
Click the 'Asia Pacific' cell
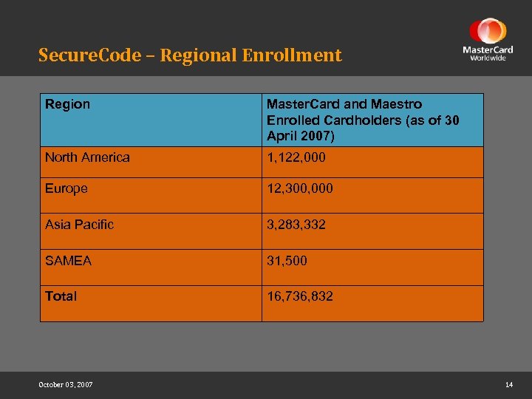(151, 231)
